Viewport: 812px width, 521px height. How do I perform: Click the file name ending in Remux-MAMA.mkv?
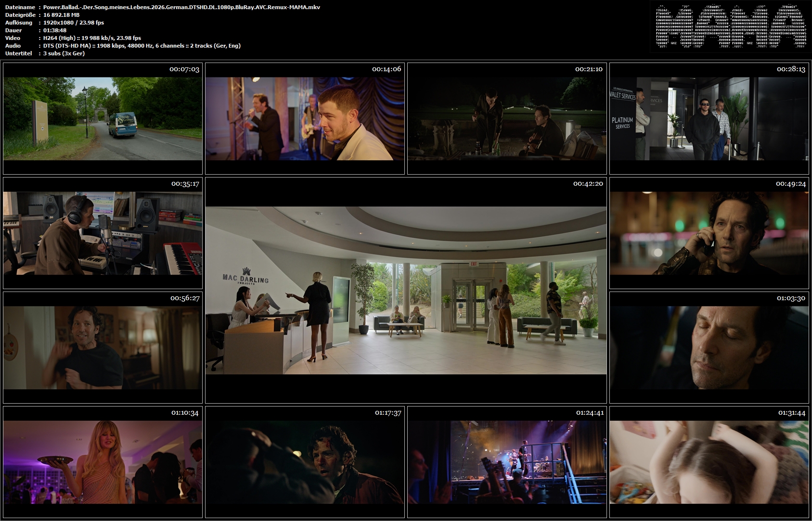click(x=181, y=7)
